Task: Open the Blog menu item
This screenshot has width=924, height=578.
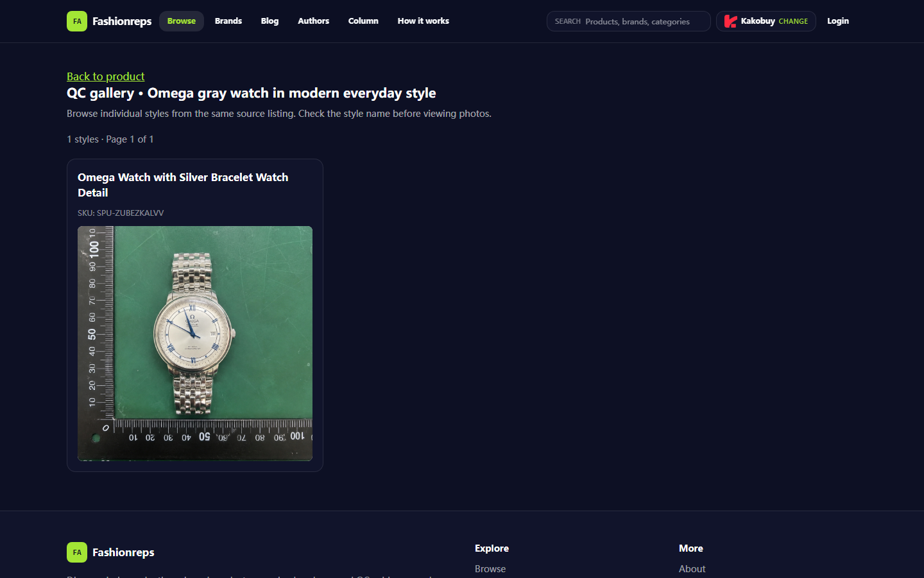Action: click(269, 21)
